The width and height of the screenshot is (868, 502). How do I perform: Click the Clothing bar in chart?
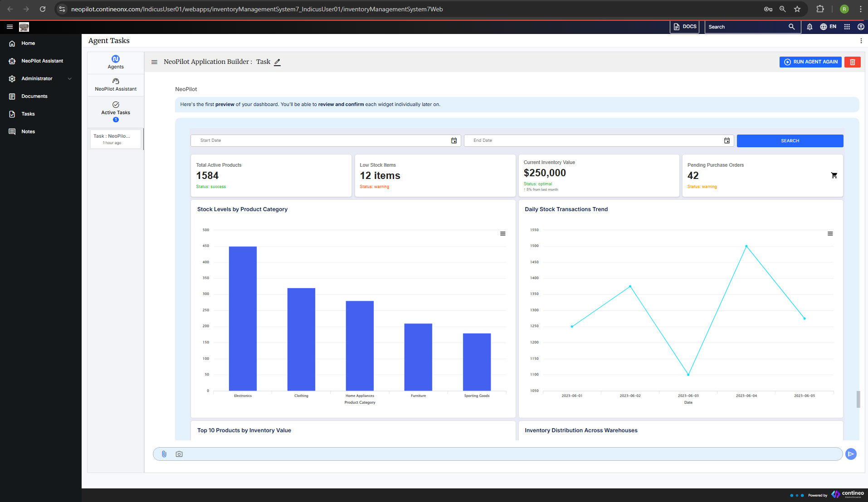(x=301, y=339)
